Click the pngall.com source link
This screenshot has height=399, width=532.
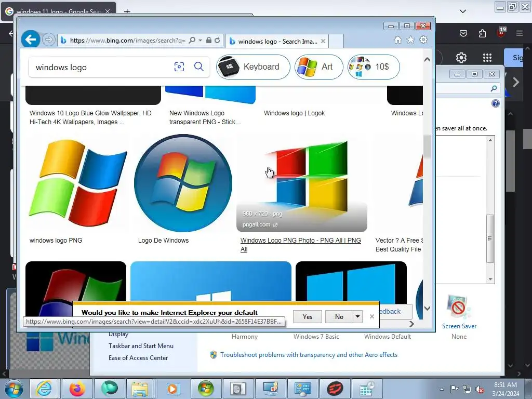click(260, 224)
